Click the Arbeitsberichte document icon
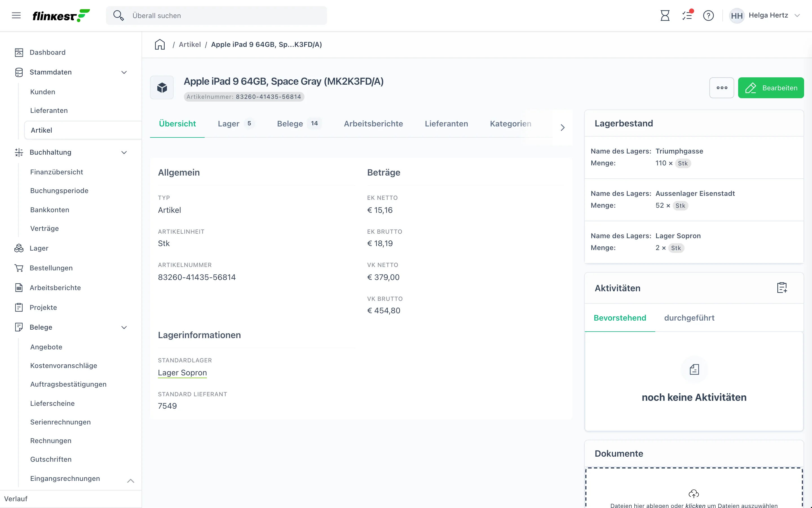This screenshot has width=812, height=508. (19, 288)
